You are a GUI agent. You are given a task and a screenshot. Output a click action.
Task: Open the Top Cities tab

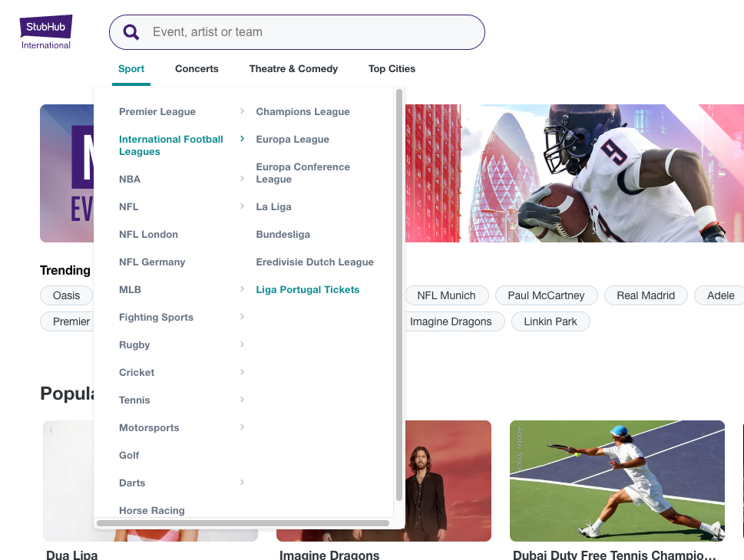(392, 69)
